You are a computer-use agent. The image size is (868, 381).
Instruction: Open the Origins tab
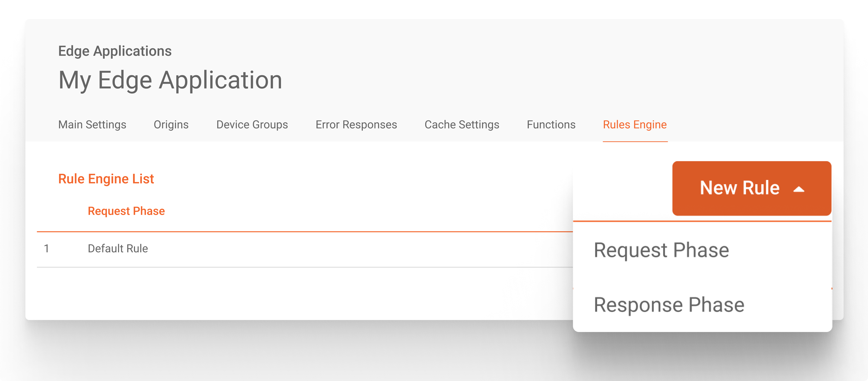tap(171, 125)
